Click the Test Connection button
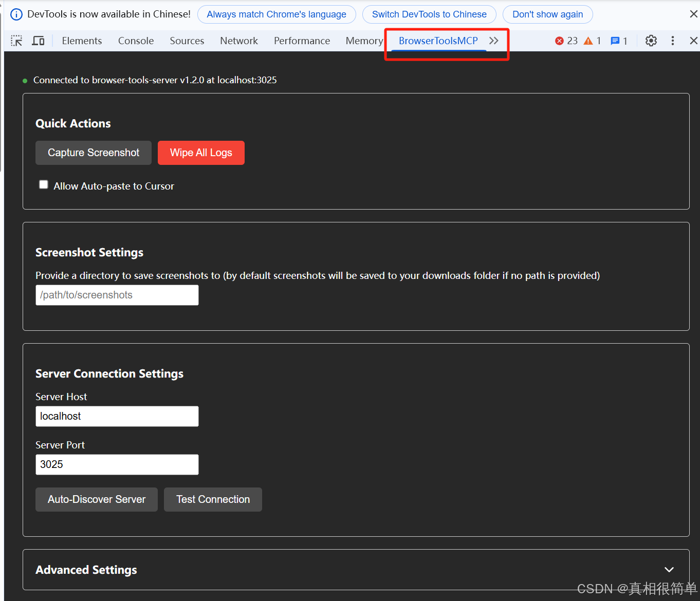Image resolution: width=700 pixels, height=601 pixels. (213, 499)
